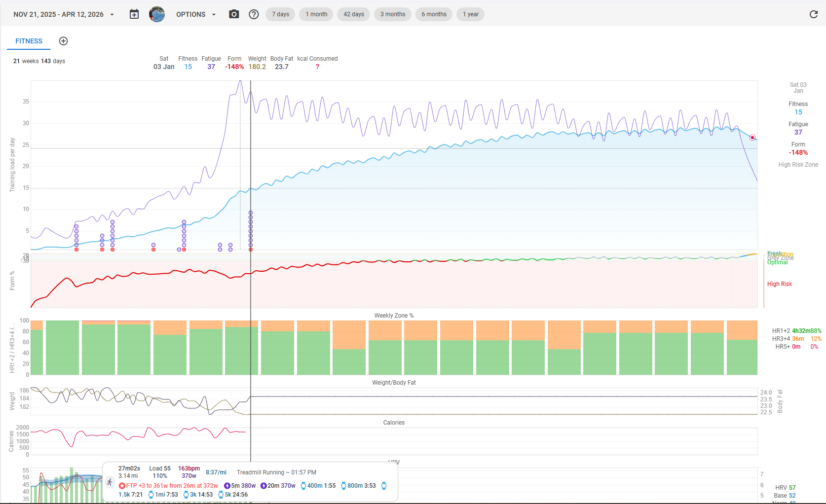The height and width of the screenshot is (504, 826).
Task: Click the running activity icon in the tooltip
Action: pos(110,482)
